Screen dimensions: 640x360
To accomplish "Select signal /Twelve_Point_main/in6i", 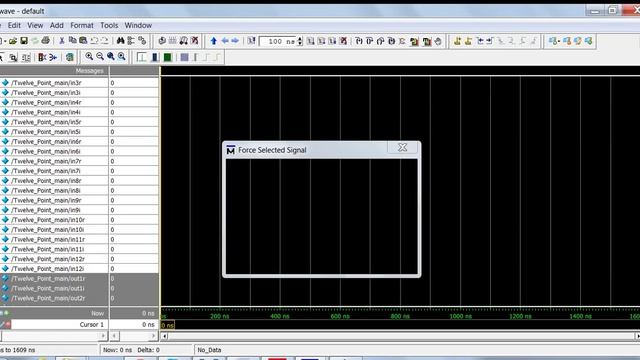I will pos(46,151).
